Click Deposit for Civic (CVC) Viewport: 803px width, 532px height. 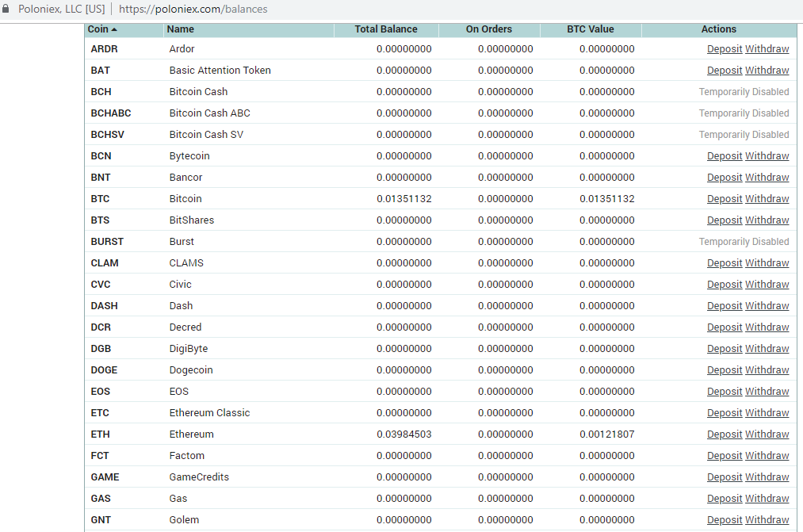tap(725, 285)
